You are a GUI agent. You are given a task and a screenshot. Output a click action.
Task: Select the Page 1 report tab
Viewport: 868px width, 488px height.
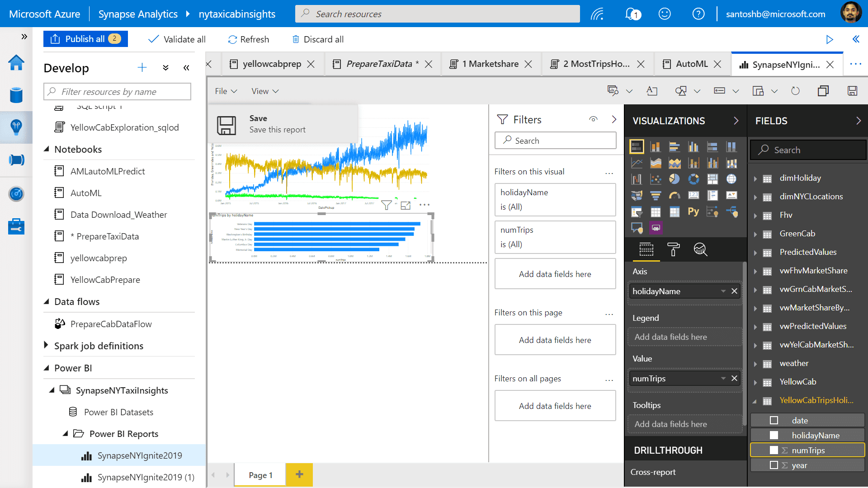click(x=260, y=475)
